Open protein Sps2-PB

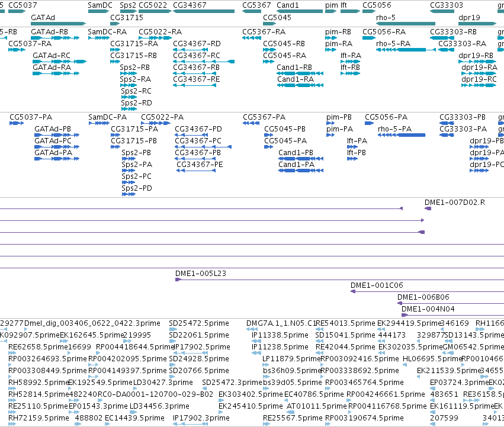click(x=136, y=153)
